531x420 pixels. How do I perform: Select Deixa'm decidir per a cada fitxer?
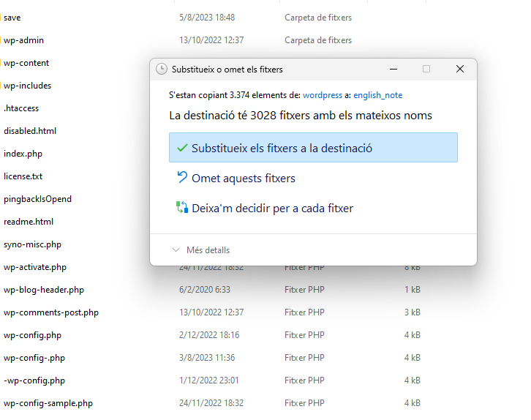point(272,208)
